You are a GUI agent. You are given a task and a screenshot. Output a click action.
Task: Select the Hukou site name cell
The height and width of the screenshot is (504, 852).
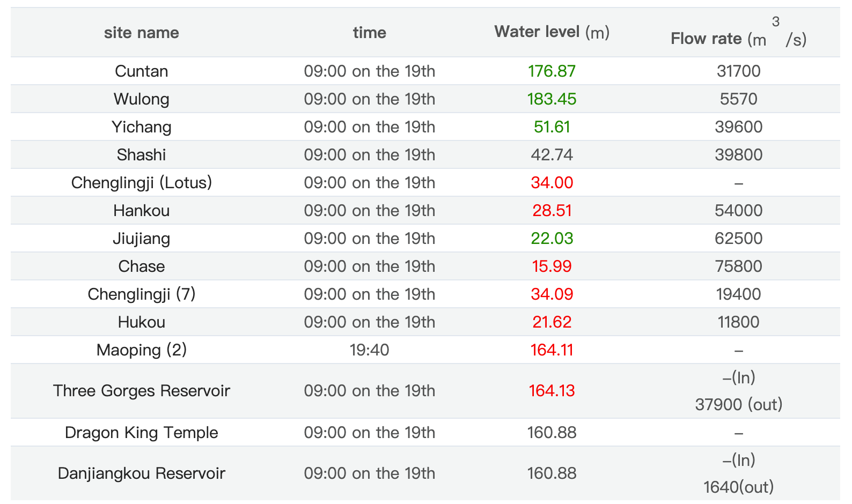point(142,322)
